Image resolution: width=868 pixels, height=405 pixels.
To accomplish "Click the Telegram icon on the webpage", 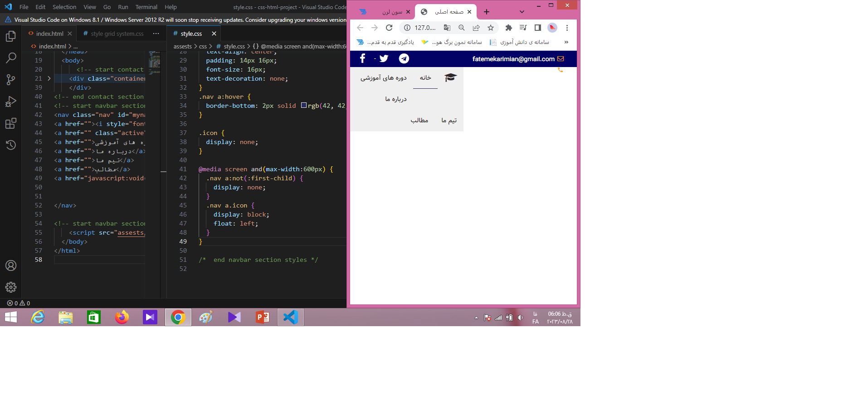I will click(404, 58).
